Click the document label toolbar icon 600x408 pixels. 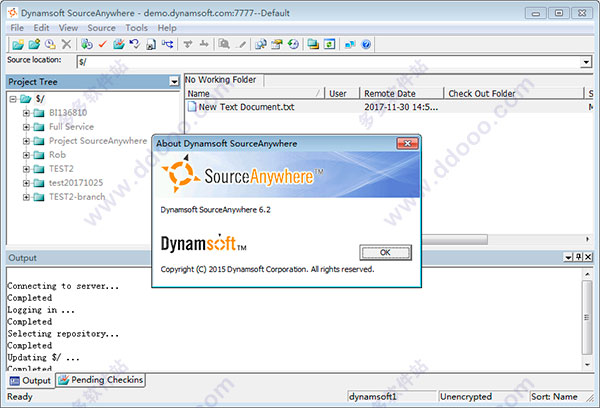pos(151,44)
